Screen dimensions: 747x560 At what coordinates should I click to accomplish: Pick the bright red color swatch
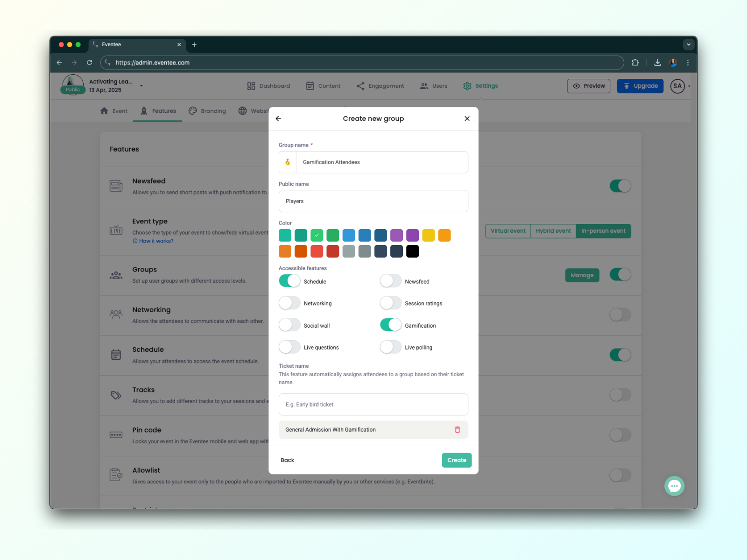click(x=317, y=252)
